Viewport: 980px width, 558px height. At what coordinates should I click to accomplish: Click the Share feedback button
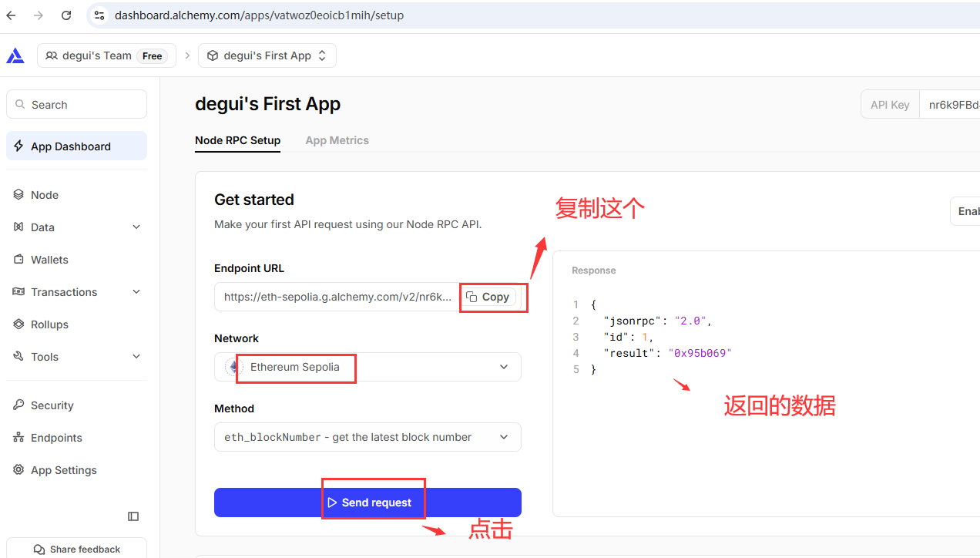point(76,549)
